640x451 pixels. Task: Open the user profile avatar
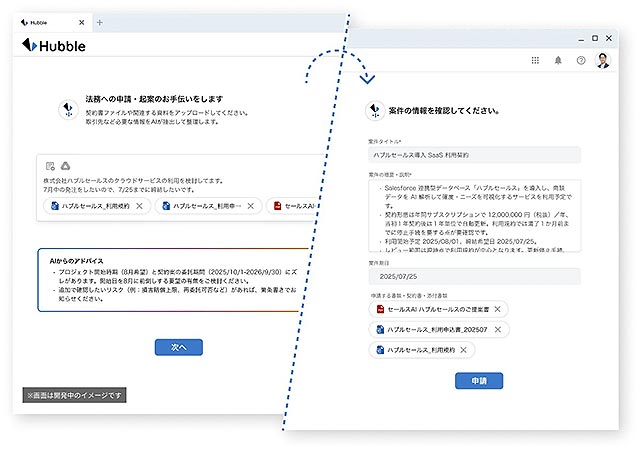click(x=603, y=60)
